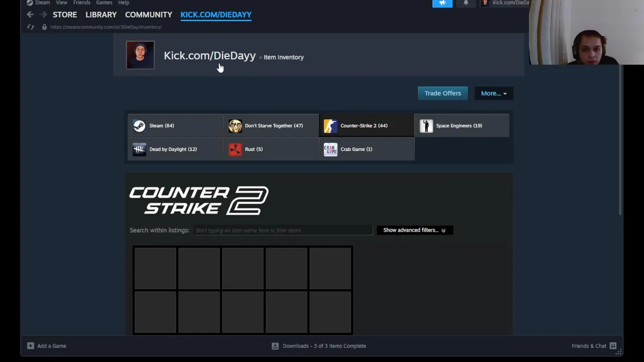Screen dimensions: 644x362
Task: Open the KICK.COM/DIEDAYY profile tab
Action: tap(216, 15)
